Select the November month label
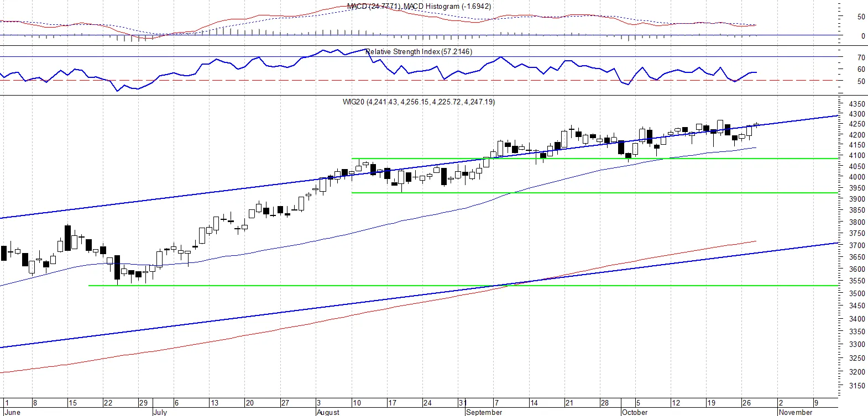The width and height of the screenshot is (868, 416). click(796, 412)
